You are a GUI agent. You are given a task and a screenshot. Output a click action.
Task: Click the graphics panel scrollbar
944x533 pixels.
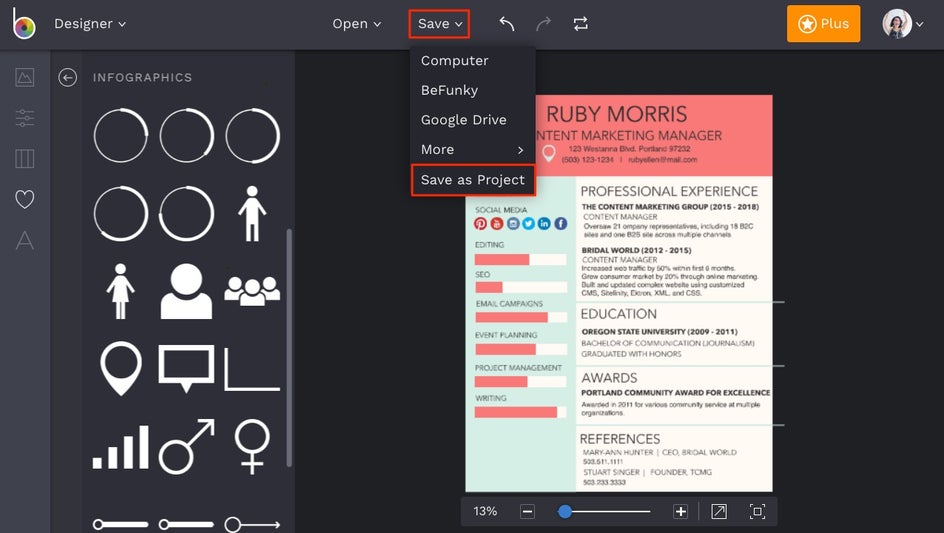point(289,348)
